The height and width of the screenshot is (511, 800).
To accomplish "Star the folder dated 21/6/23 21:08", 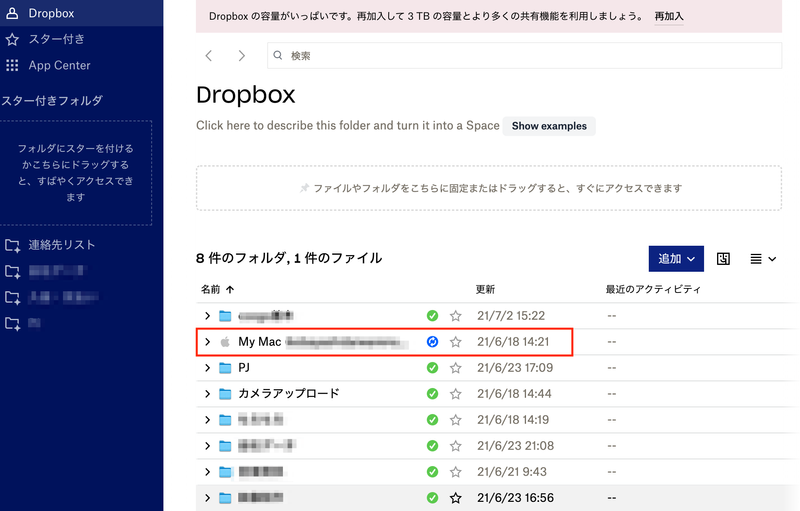I will click(456, 446).
